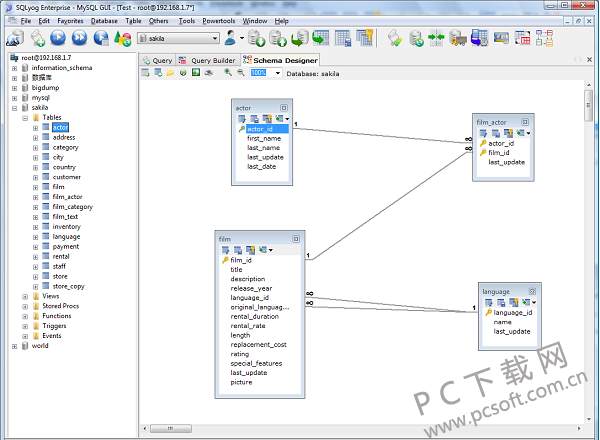Click the export schema as image icon
This screenshot has height=440, width=600.
(x=196, y=72)
